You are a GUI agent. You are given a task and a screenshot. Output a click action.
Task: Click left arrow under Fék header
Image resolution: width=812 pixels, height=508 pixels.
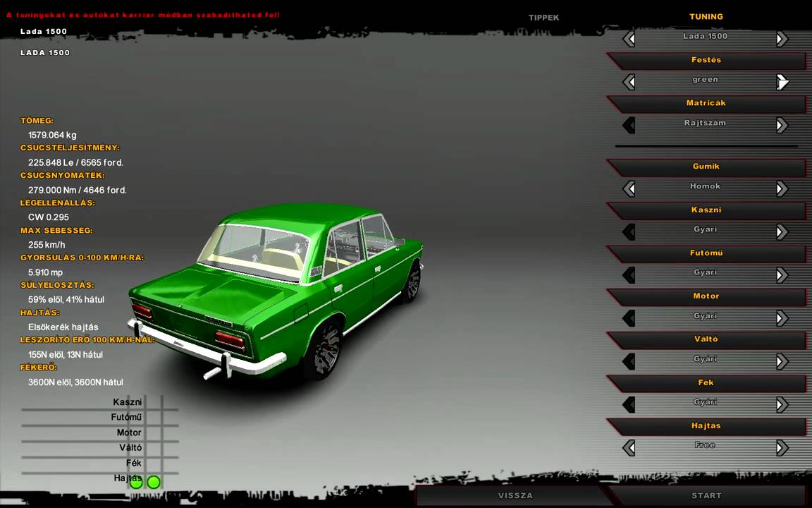tap(629, 404)
